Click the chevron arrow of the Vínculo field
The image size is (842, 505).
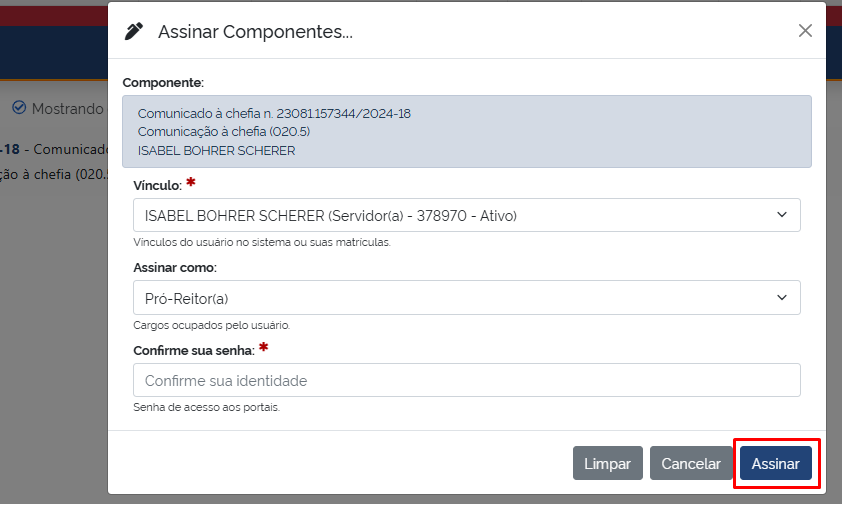(x=781, y=215)
